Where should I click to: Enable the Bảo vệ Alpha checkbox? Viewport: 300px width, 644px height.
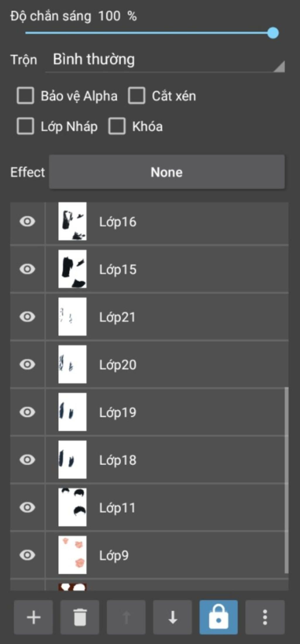click(25, 96)
